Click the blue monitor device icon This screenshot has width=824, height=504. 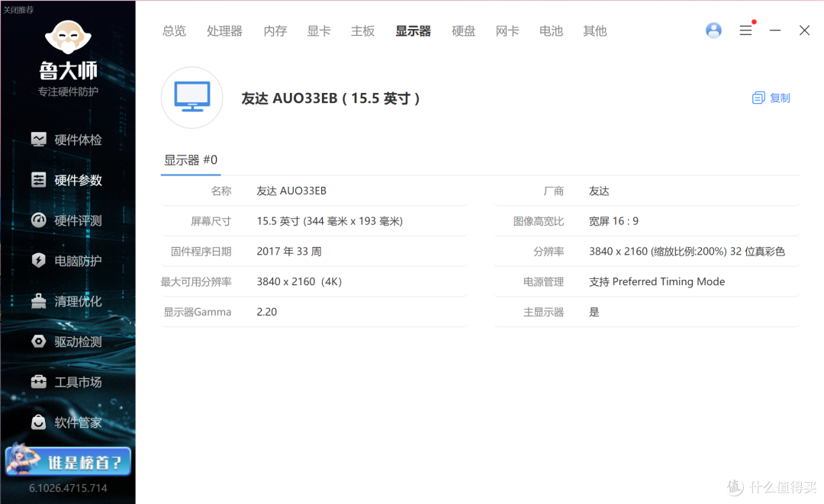point(192,98)
